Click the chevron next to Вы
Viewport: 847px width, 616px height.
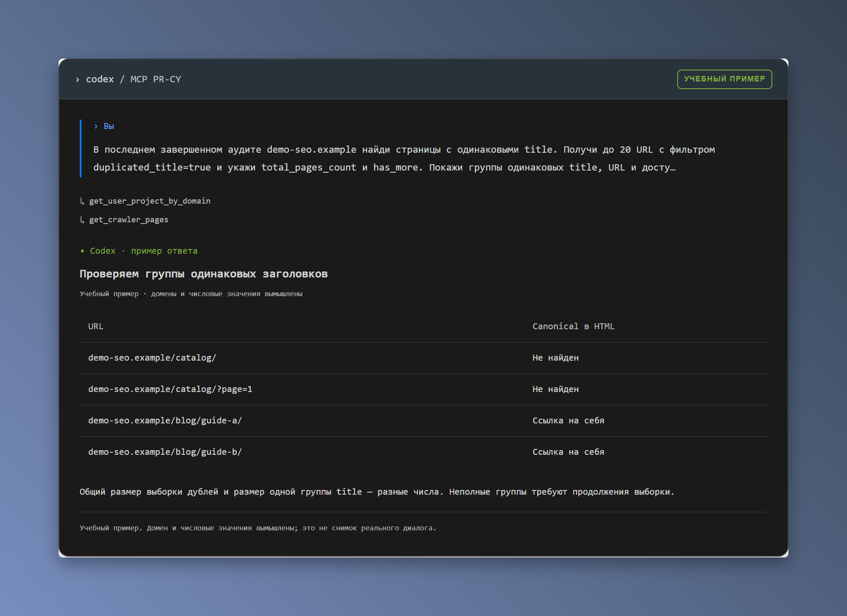pyautogui.click(x=96, y=126)
